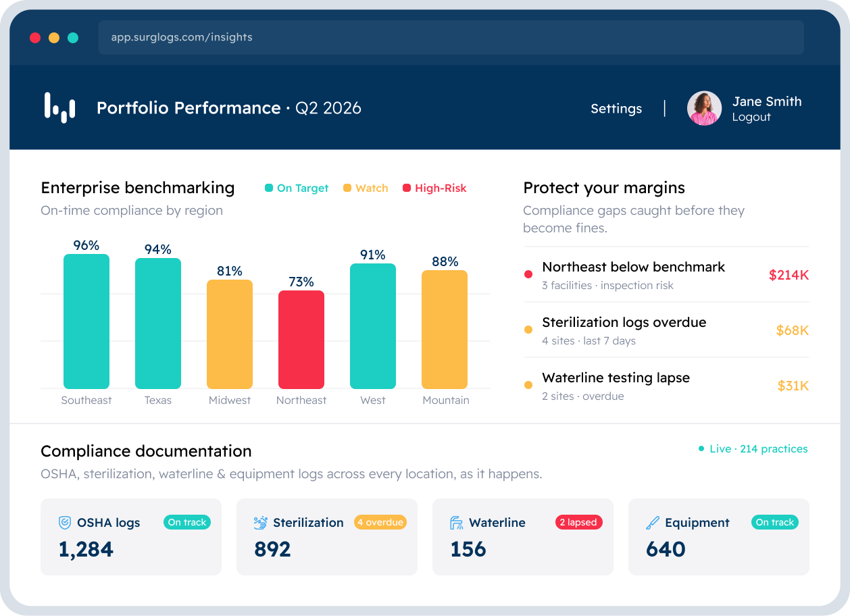Click the 96% value above Southeast

pyautogui.click(x=86, y=245)
